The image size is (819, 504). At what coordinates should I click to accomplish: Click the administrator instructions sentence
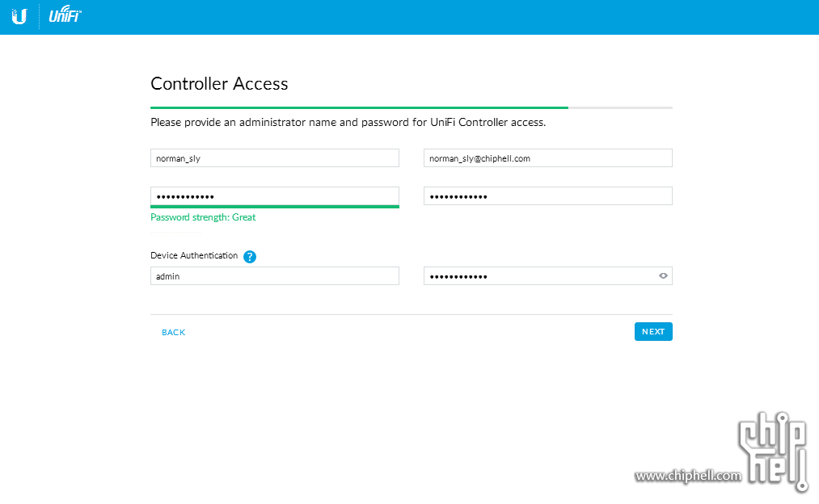pos(348,123)
